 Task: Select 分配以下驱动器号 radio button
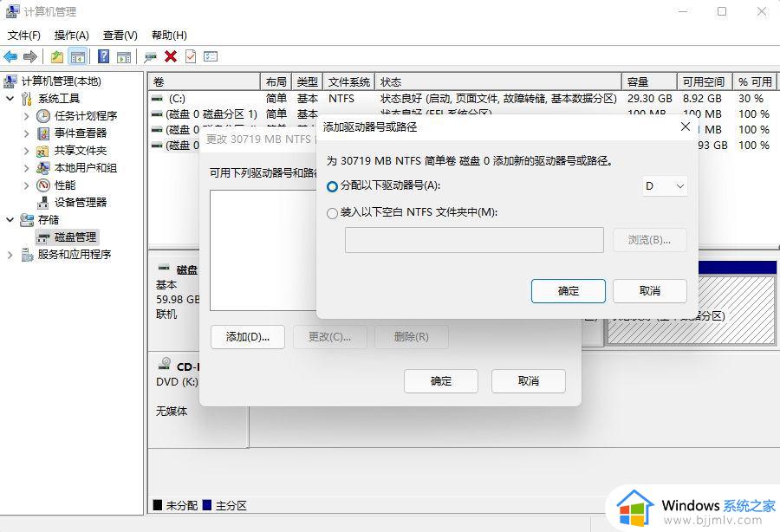click(x=332, y=186)
